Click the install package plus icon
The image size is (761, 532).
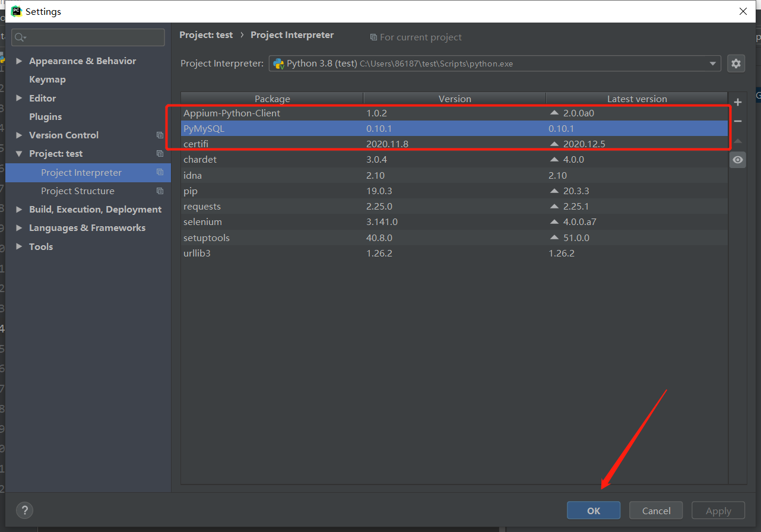point(738,102)
